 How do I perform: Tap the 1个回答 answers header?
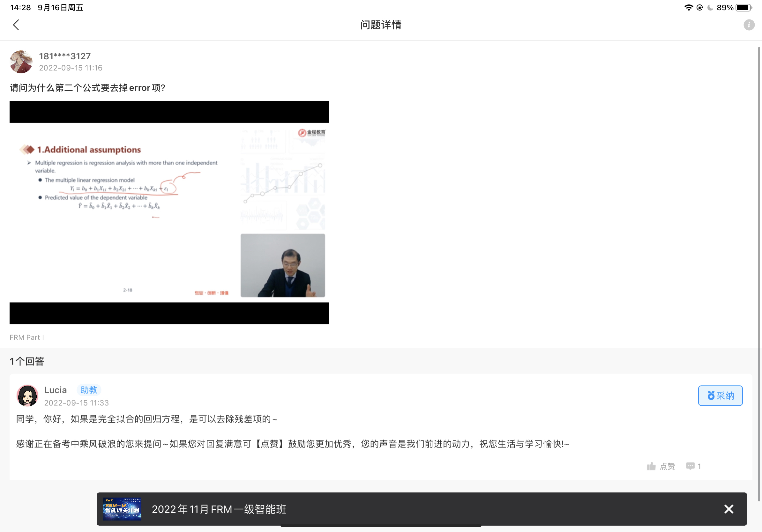(27, 361)
